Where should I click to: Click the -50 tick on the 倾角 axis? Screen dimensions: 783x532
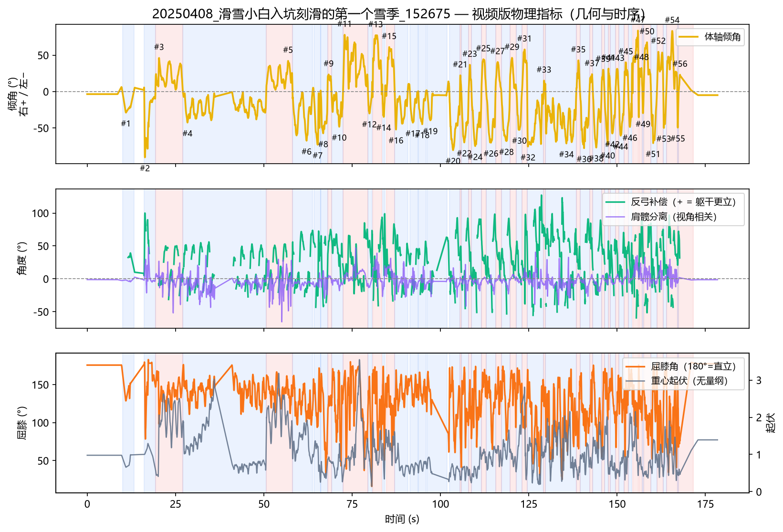[41, 128]
